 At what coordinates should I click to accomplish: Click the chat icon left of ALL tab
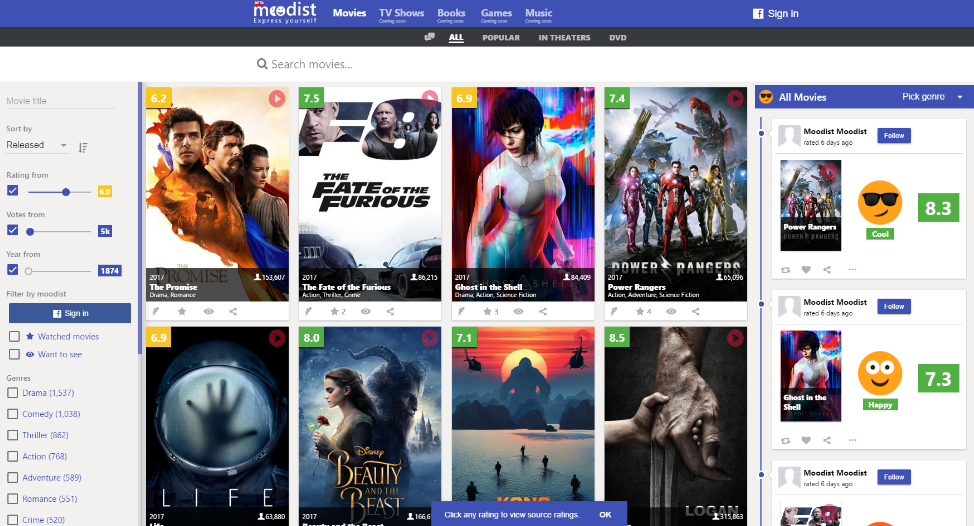(429, 37)
